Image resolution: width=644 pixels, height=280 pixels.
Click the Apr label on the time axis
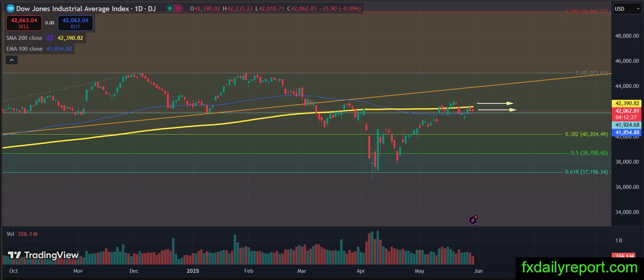(361, 271)
